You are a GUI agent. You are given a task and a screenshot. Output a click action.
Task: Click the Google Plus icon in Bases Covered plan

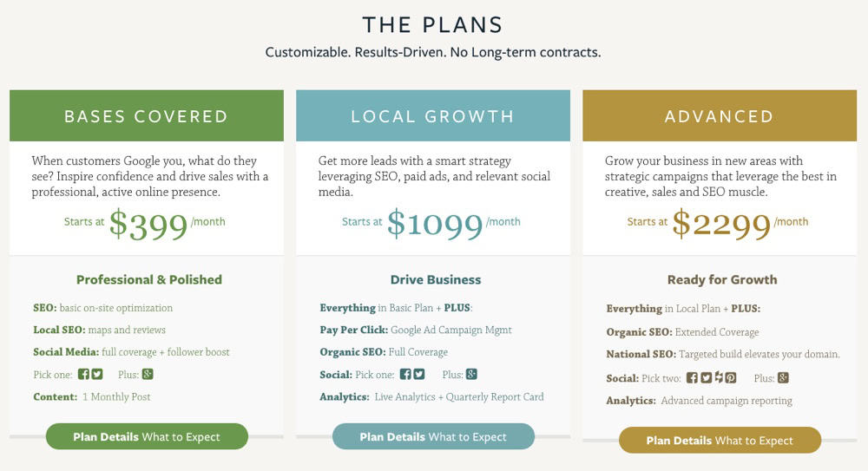pyautogui.click(x=148, y=374)
